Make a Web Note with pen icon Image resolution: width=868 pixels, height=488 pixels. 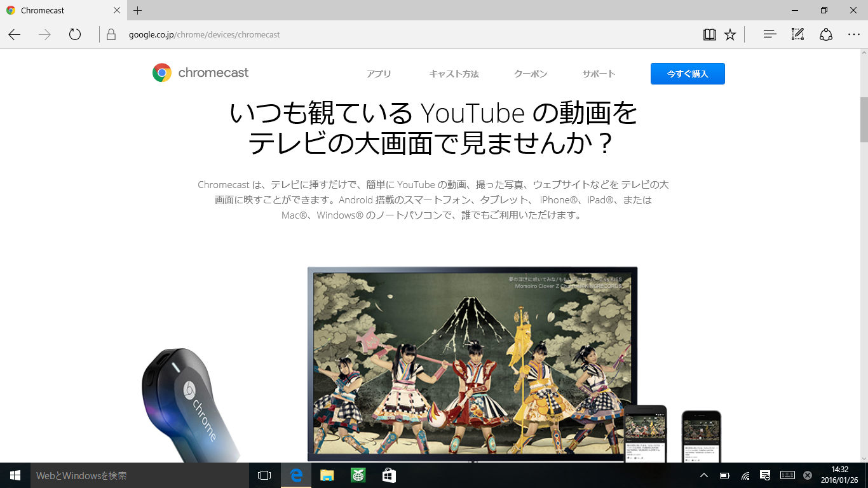(x=797, y=35)
